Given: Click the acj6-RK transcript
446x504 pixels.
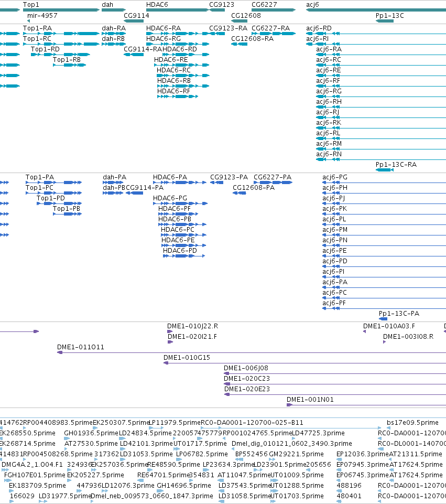Looking at the screenshot, I should pos(381,128).
